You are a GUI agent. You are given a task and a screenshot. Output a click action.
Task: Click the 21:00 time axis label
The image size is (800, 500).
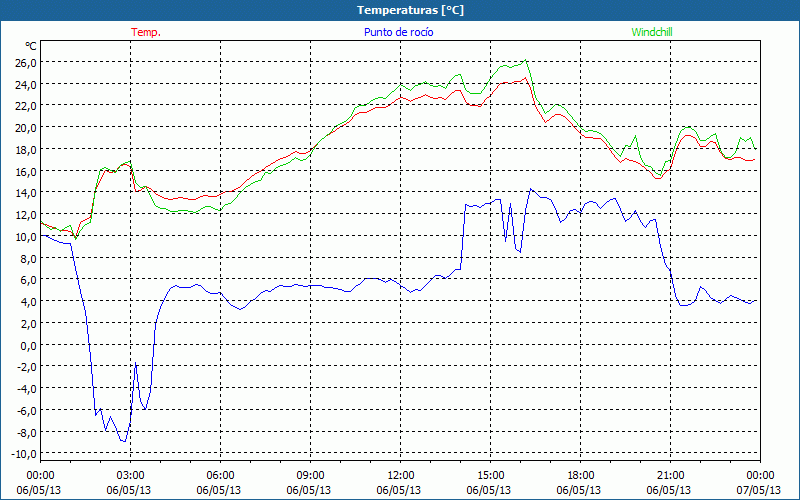(670, 475)
